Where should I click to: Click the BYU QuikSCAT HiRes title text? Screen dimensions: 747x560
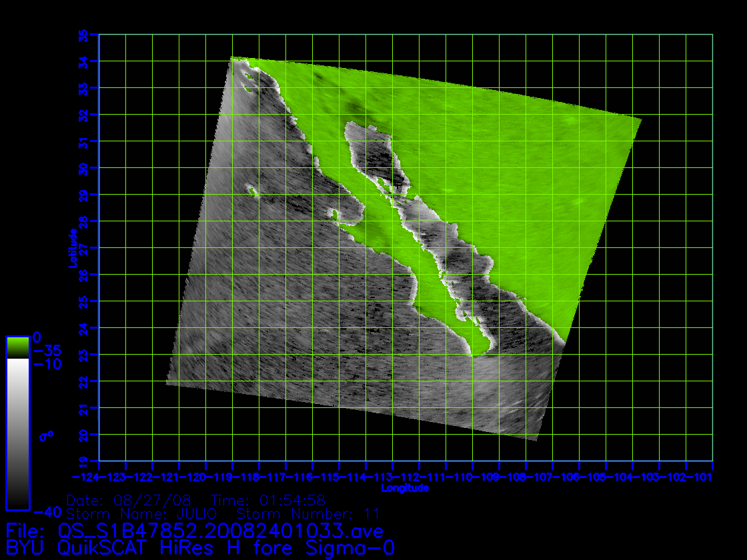click(x=199, y=549)
